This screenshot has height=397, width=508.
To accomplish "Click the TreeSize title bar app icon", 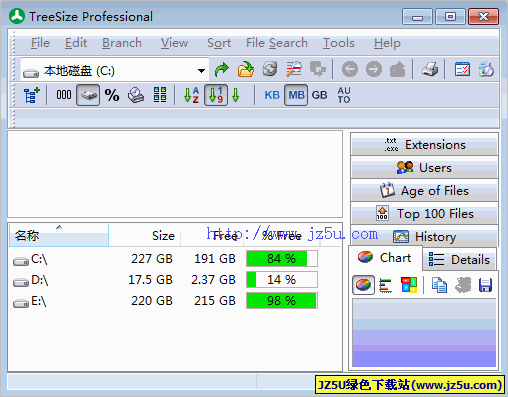I will 17,16.
